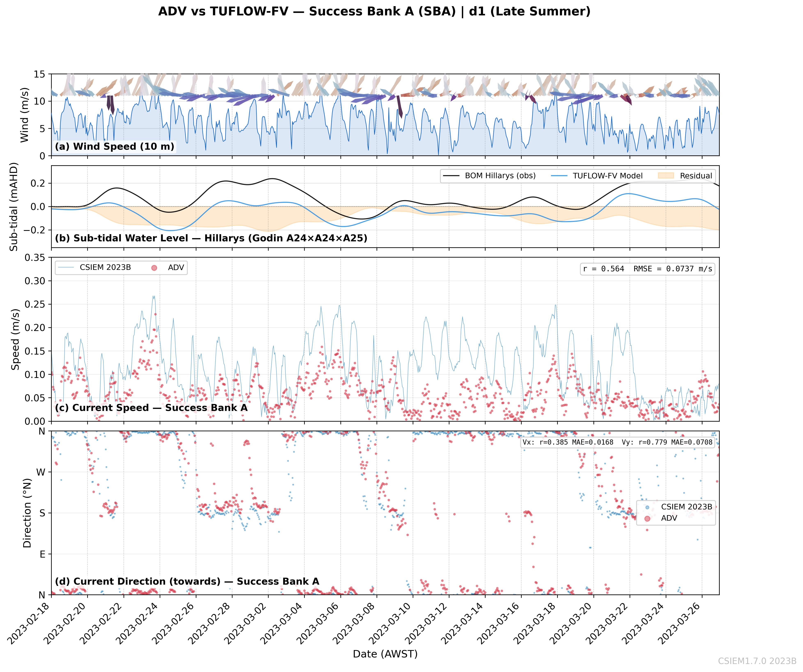
Task: Select the "Sub-tidal (mAHD)" axis label
Action: 14,207
